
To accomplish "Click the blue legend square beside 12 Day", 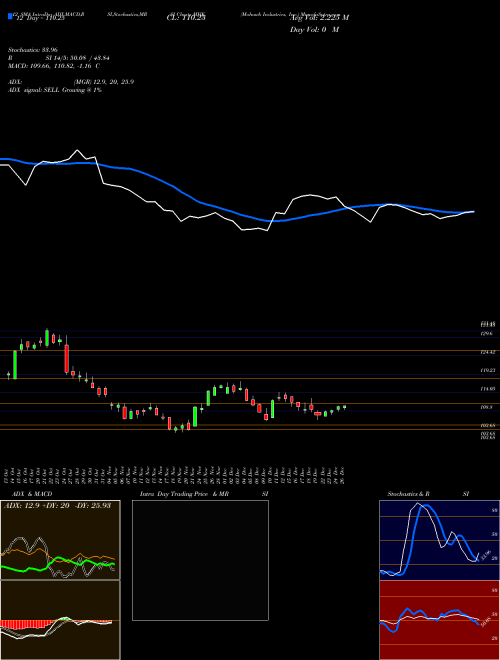I will pos(11,16).
